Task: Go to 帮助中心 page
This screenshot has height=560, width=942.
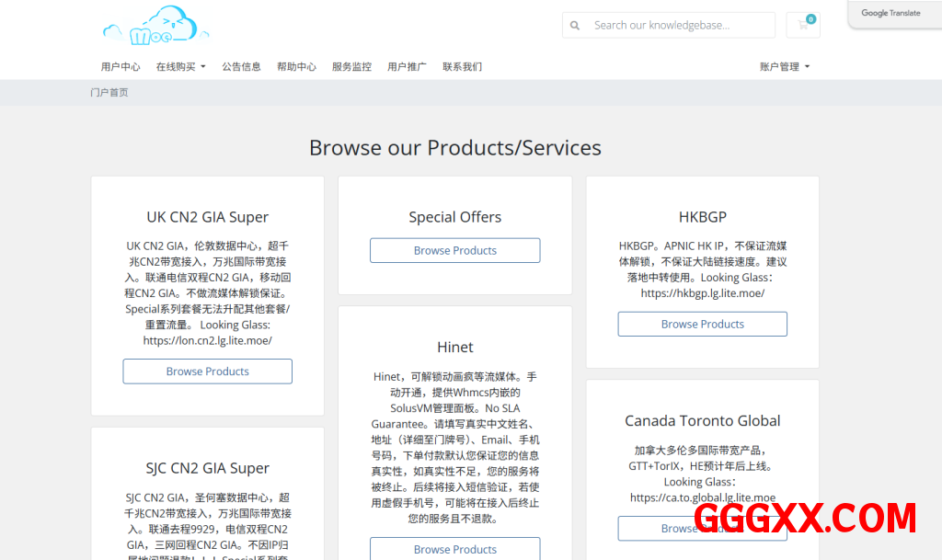Action: pyautogui.click(x=296, y=67)
